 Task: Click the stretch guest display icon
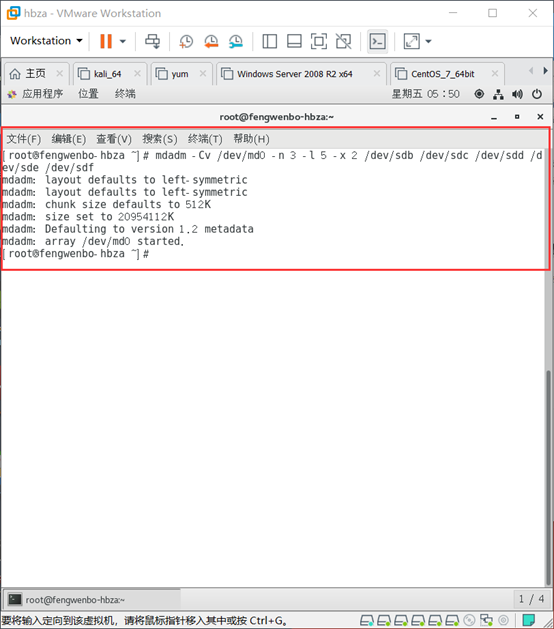(412, 41)
